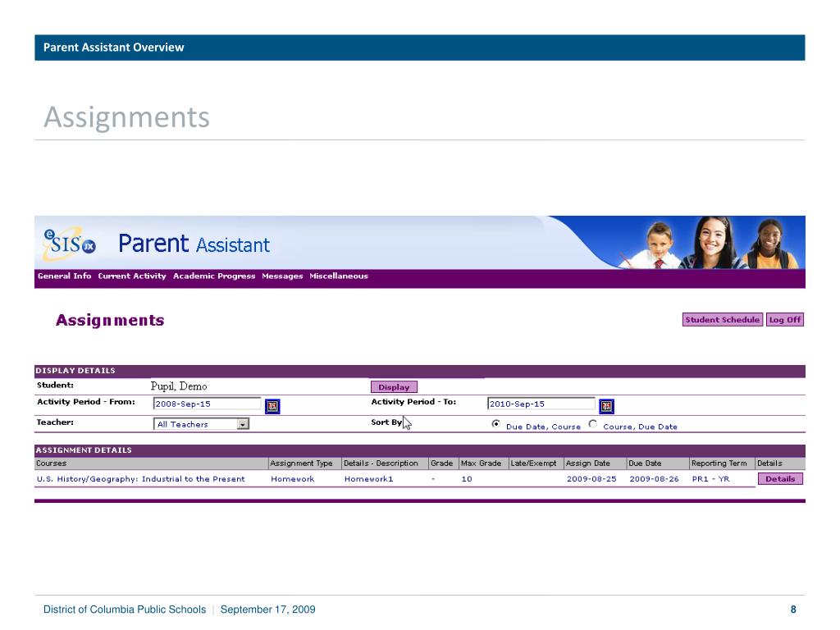Click Details - Description column header

point(385,463)
